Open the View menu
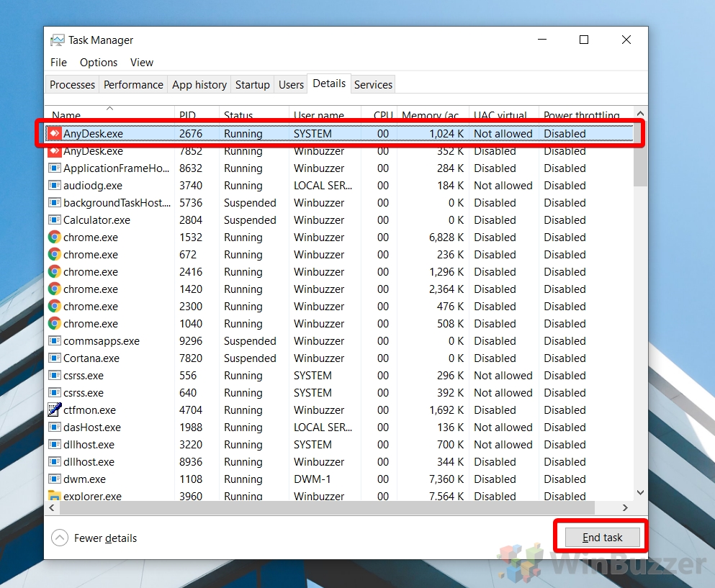Screen dimensions: 715x588 [x=142, y=63]
